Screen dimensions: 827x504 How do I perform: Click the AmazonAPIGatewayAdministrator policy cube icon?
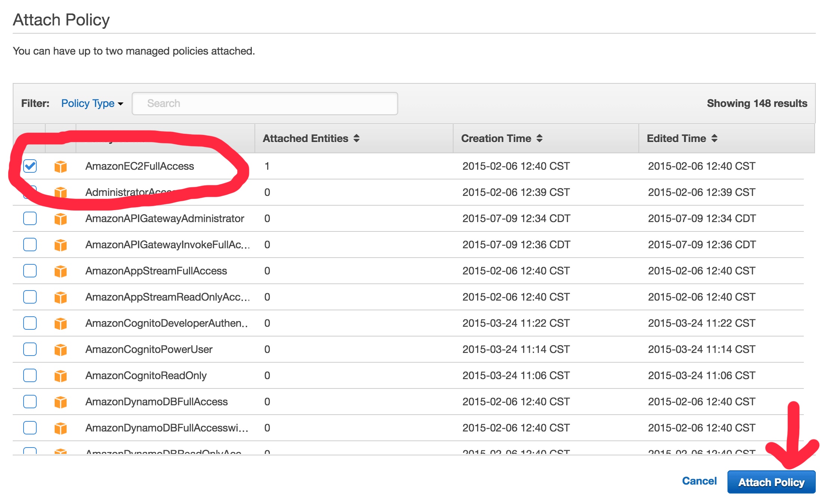tap(61, 219)
